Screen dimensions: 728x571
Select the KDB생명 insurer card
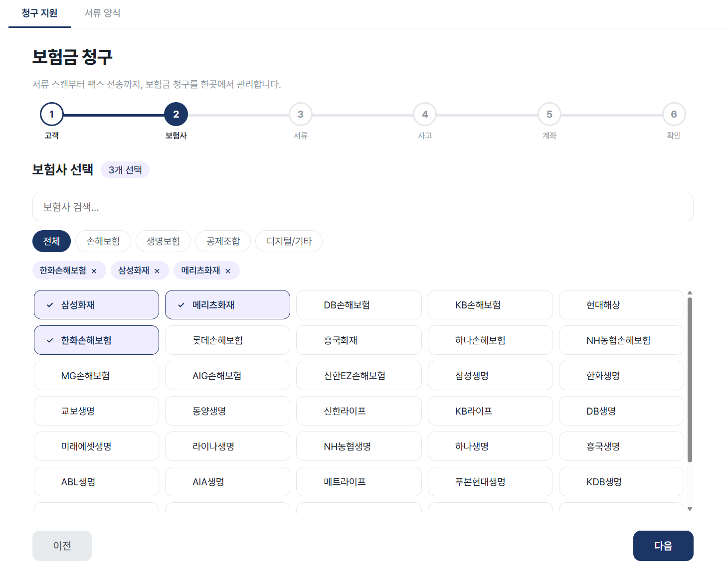tap(621, 482)
